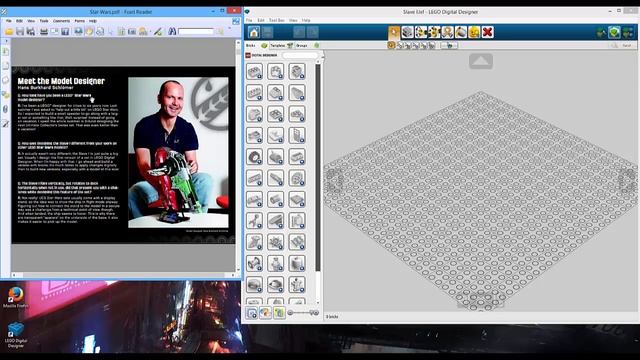Click Foxit Reader vertical scrollbar
The image size is (640, 360).
pyautogui.click(x=238, y=155)
